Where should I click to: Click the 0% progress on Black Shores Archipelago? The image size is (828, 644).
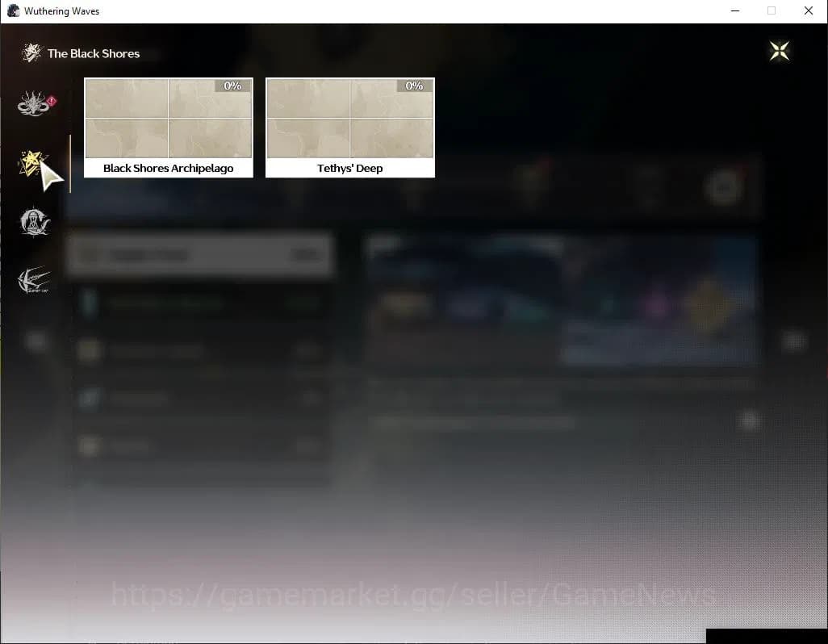(232, 86)
